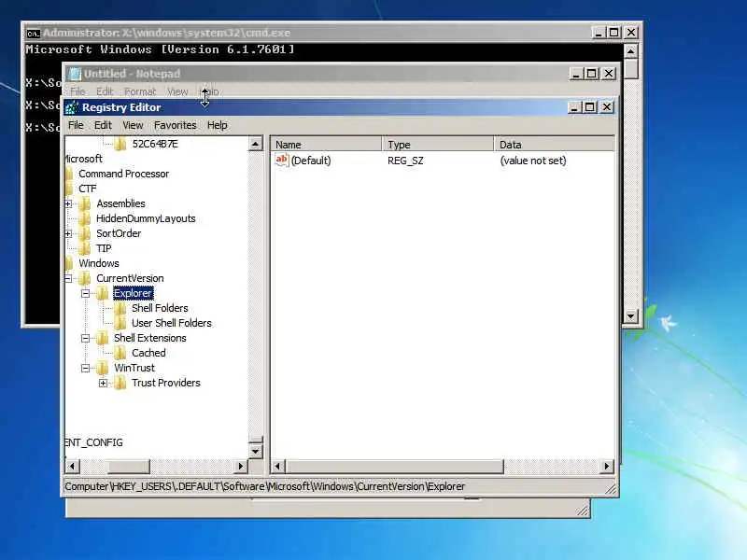Collapse the Explorer key
This screenshot has width=747, height=560.
pos(85,294)
